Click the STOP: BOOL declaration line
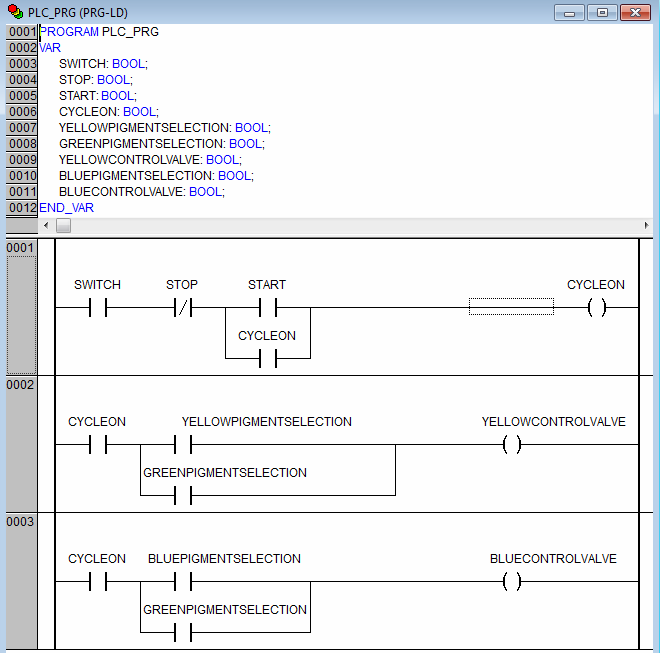Viewport: 660px width, 653px height. [96, 80]
